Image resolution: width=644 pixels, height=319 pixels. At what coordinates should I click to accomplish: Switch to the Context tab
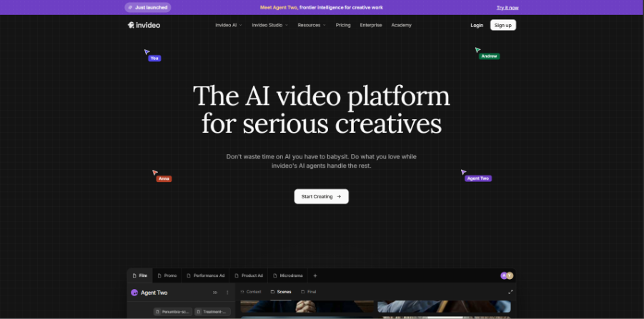251,292
